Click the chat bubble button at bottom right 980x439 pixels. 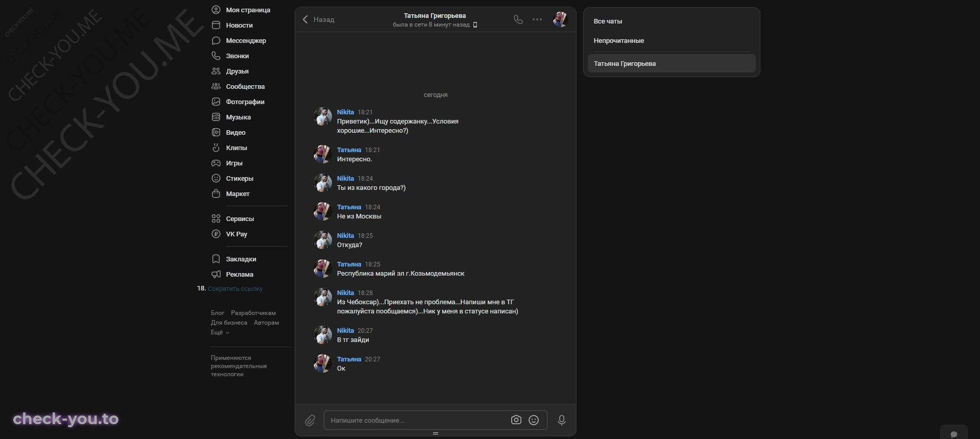pos(954,433)
